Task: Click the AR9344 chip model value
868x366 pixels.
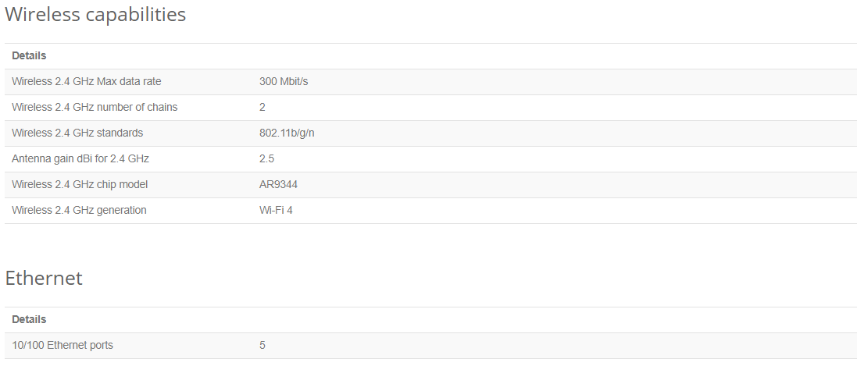Action: (x=278, y=184)
